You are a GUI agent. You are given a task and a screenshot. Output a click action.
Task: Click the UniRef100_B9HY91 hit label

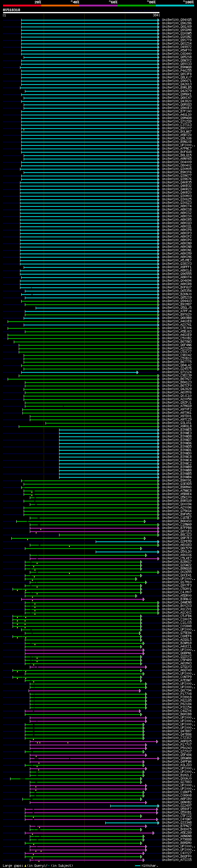click(x=177, y=481)
